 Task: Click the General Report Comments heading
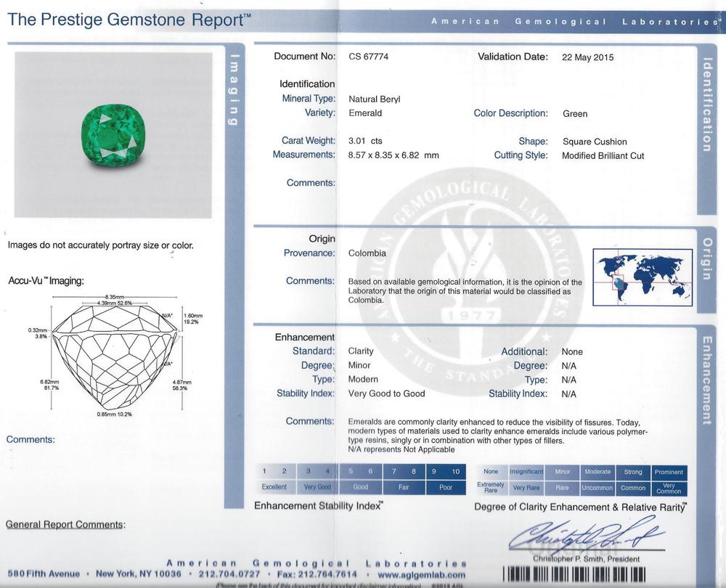pos(65,525)
